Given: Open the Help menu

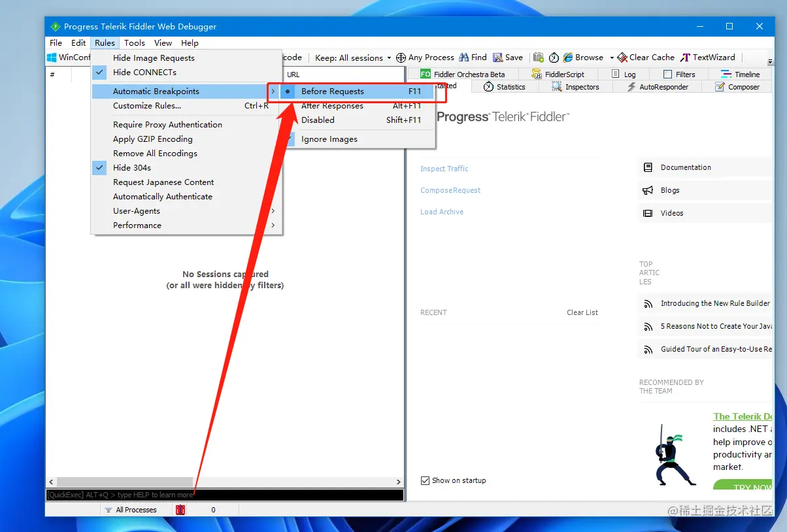Looking at the screenshot, I should 190,43.
